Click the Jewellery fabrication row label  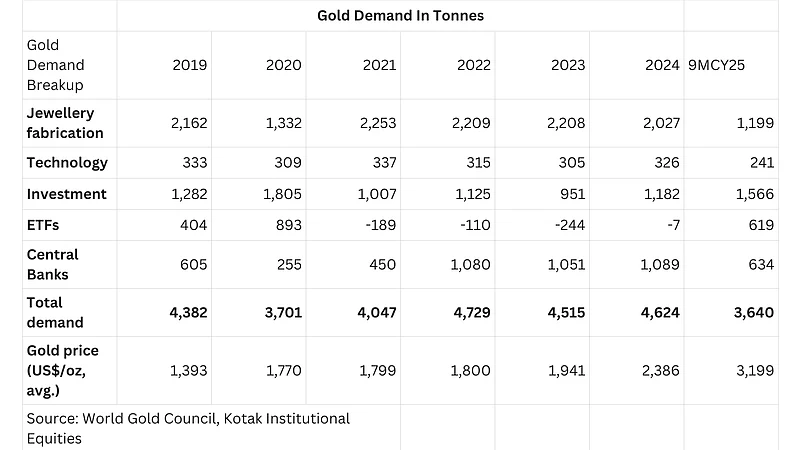tap(65, 123)
